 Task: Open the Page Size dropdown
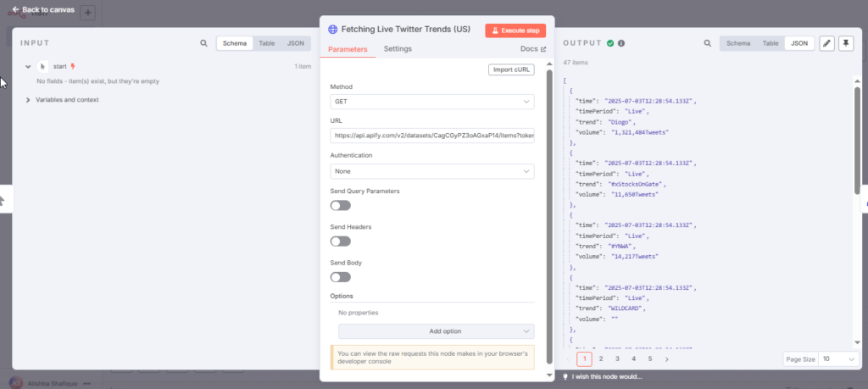point(838,359)
